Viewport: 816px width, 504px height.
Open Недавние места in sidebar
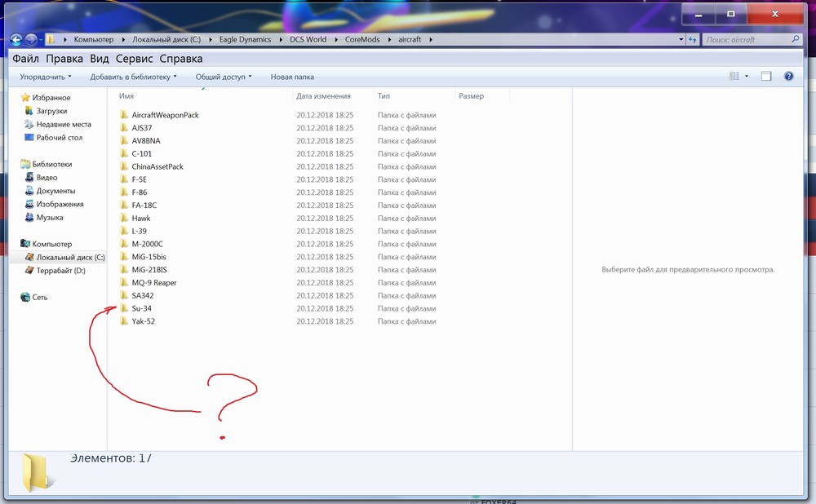64,124
